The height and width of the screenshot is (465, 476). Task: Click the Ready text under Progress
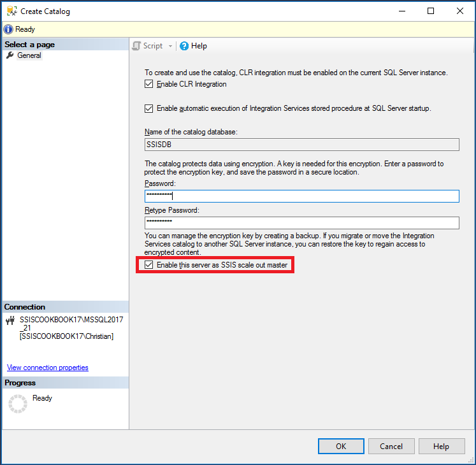[x=42, y=398]
